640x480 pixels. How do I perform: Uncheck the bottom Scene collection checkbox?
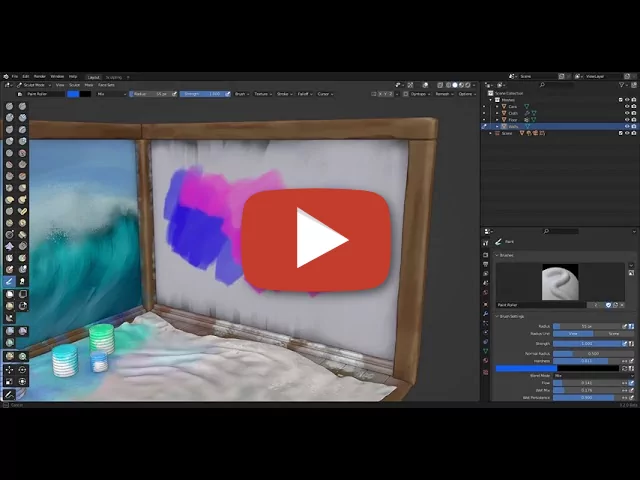620,133
